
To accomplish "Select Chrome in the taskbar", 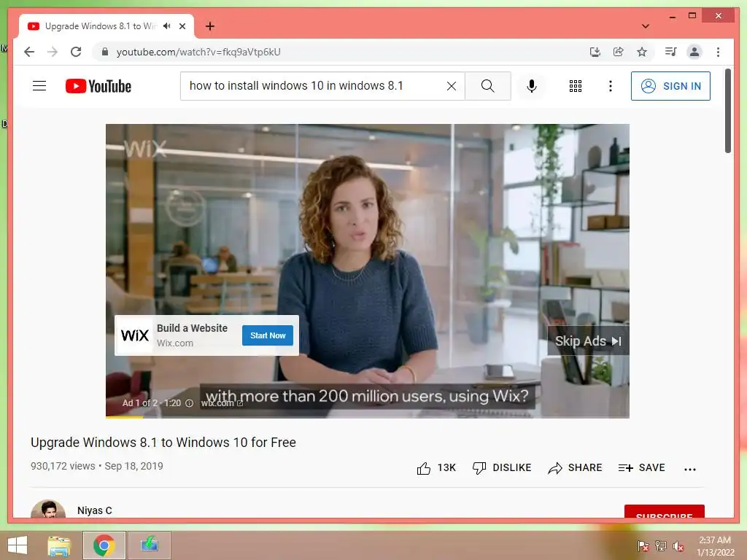I will coord(104,545).
